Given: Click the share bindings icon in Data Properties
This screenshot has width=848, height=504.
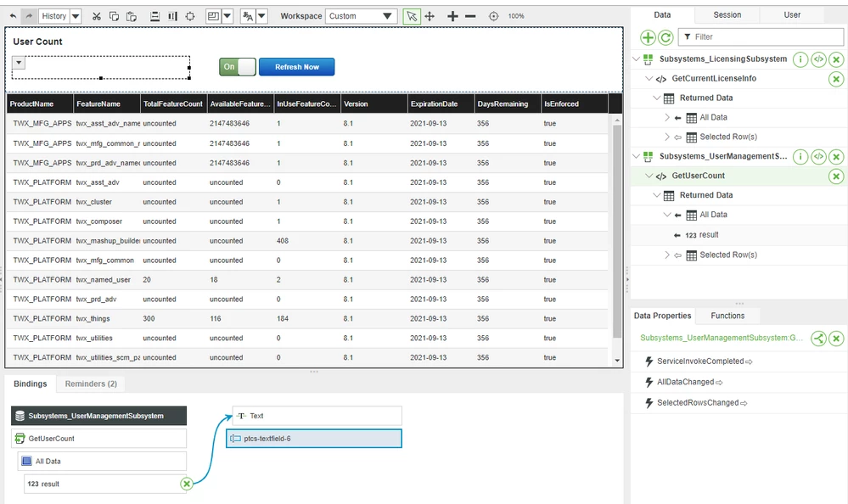Looking at the screenshot, I should [x=819, y=339].
